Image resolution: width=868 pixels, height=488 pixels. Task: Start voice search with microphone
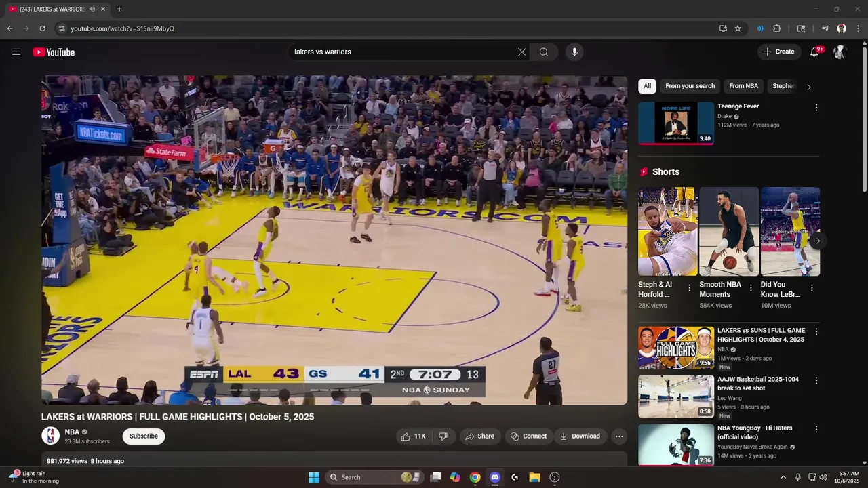pyautogui.click(x=574, y=52)
